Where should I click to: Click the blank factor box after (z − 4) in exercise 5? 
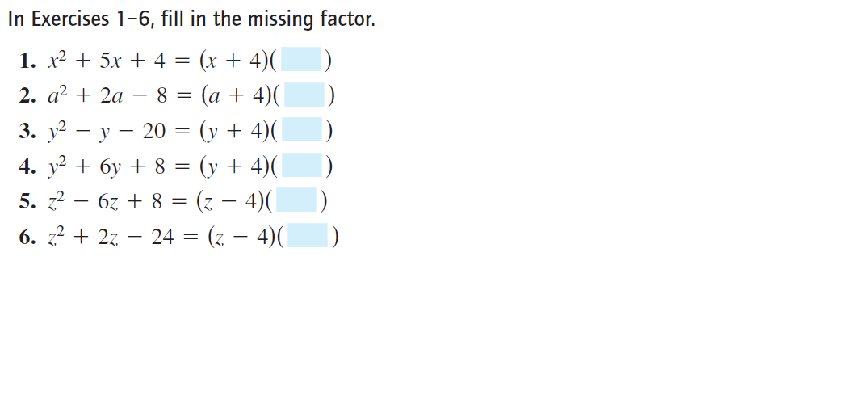tap(296, 200)
